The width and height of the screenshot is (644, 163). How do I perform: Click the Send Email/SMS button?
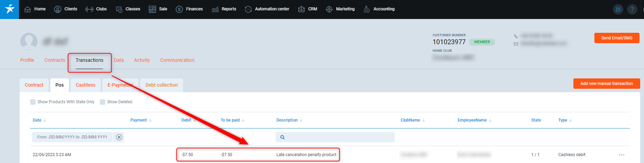[x=616, y=38]
